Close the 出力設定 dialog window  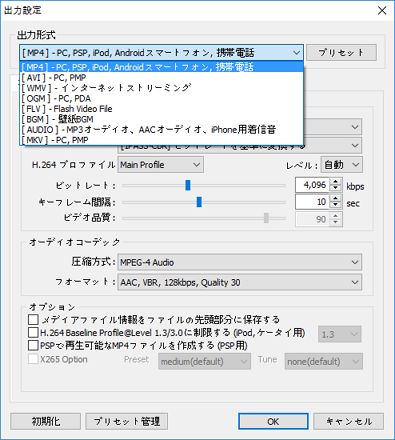click(x=382, y=10)
